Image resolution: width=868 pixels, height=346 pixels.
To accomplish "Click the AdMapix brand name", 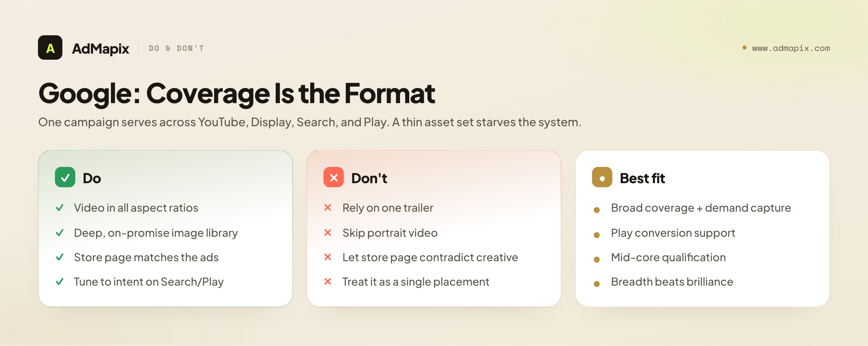I will 101,49.
